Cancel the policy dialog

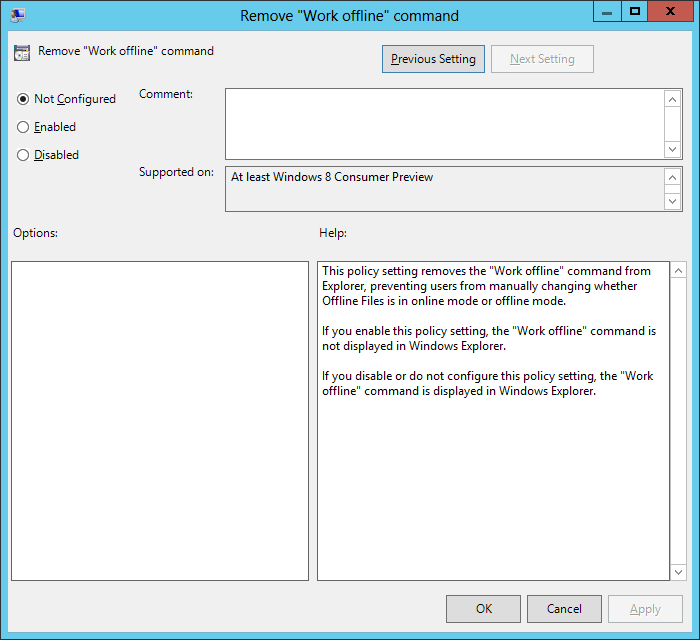pos(564,608)
